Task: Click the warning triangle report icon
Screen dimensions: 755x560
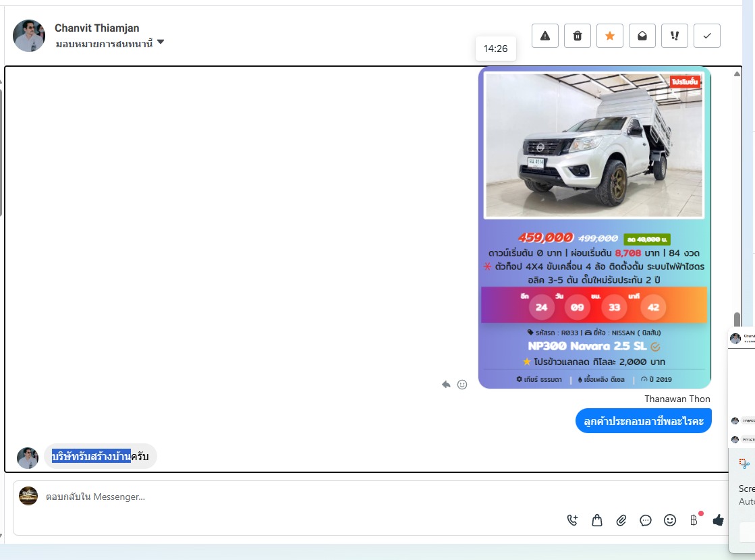Action: click(x=544, y=36)
